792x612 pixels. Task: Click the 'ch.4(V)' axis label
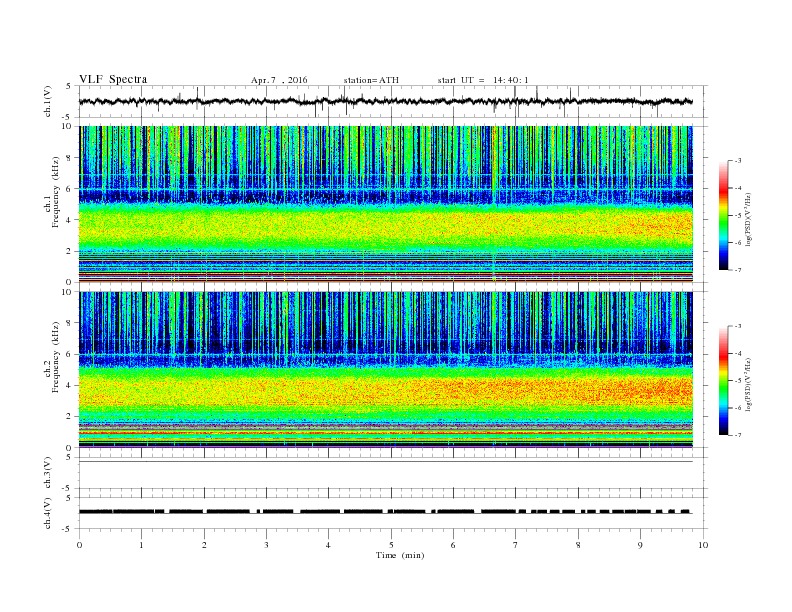click(48, 513)
